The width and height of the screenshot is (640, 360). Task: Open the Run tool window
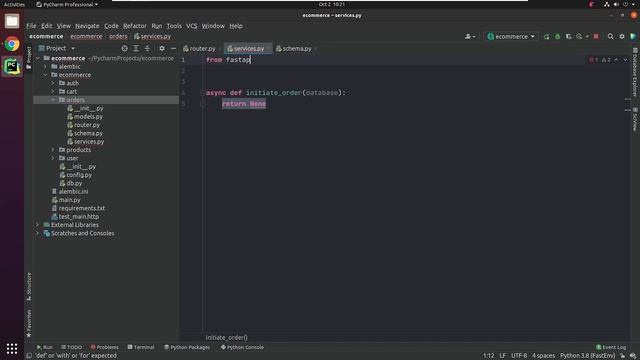[x=45, y=347]
